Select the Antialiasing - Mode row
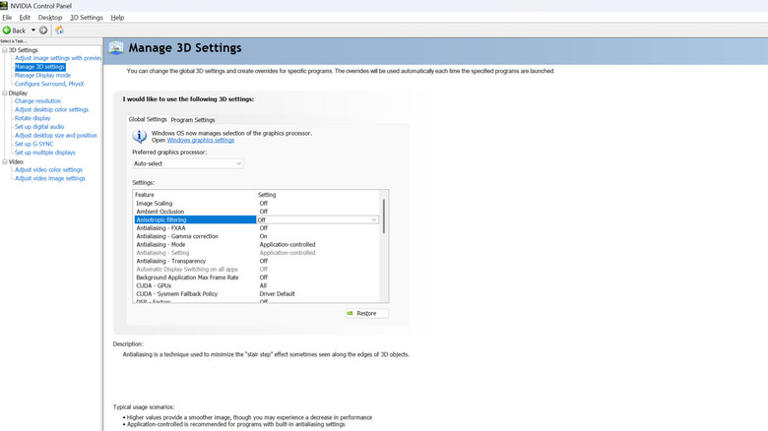 [x=257, y=244]
